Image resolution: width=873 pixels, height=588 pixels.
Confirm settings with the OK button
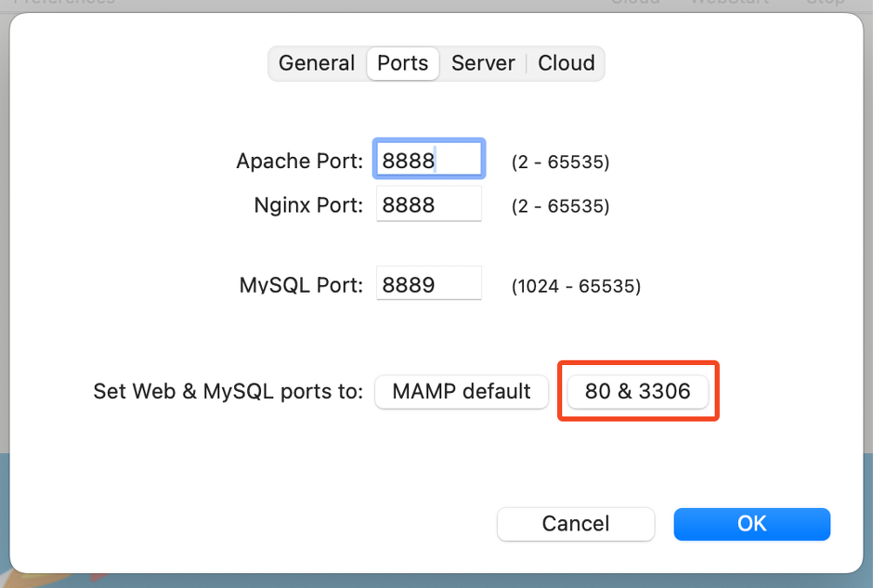pos(751,524)
